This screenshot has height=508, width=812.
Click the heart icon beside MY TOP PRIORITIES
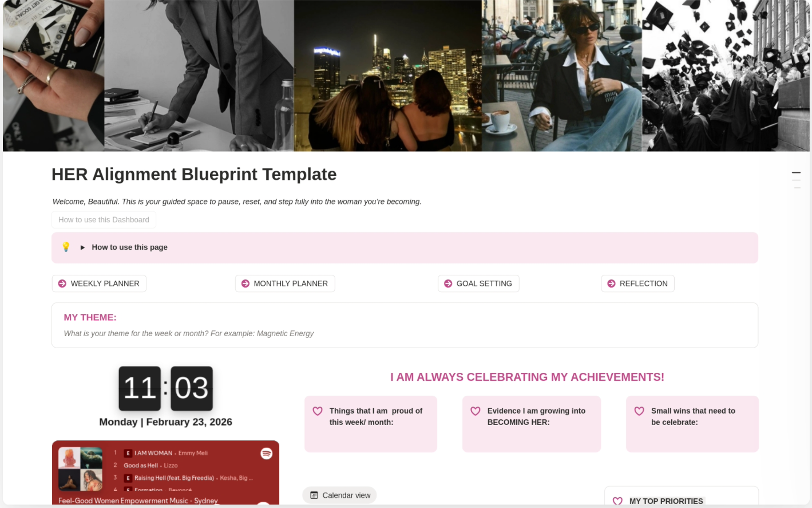click(618, 501)
